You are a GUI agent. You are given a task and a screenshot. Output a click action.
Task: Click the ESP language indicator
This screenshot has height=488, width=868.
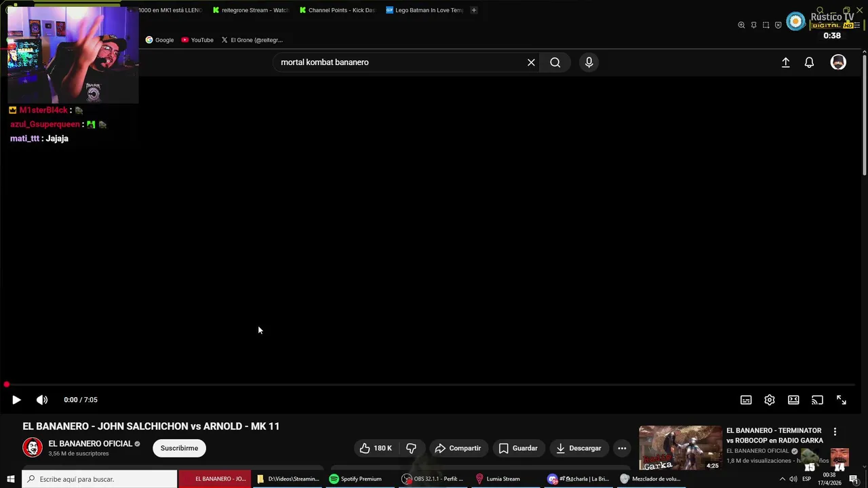[x=807, y=479]
